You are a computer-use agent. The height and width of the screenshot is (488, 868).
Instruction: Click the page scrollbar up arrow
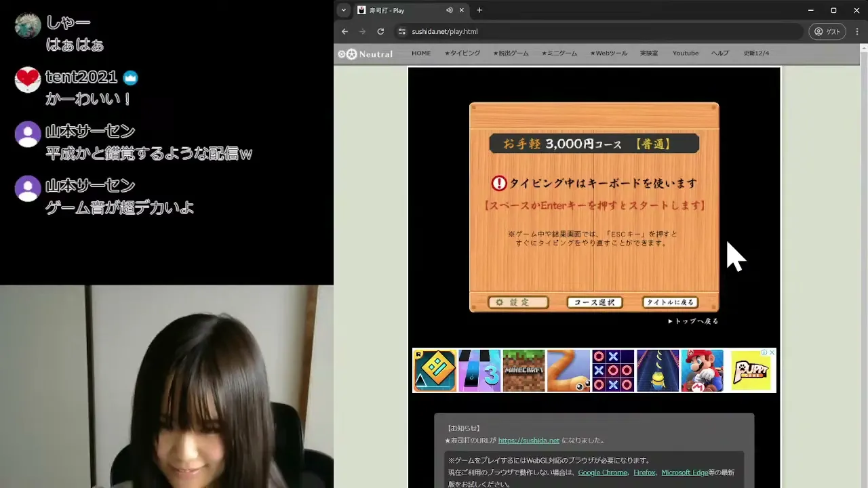pyautogui.click(x=863, y=48)
